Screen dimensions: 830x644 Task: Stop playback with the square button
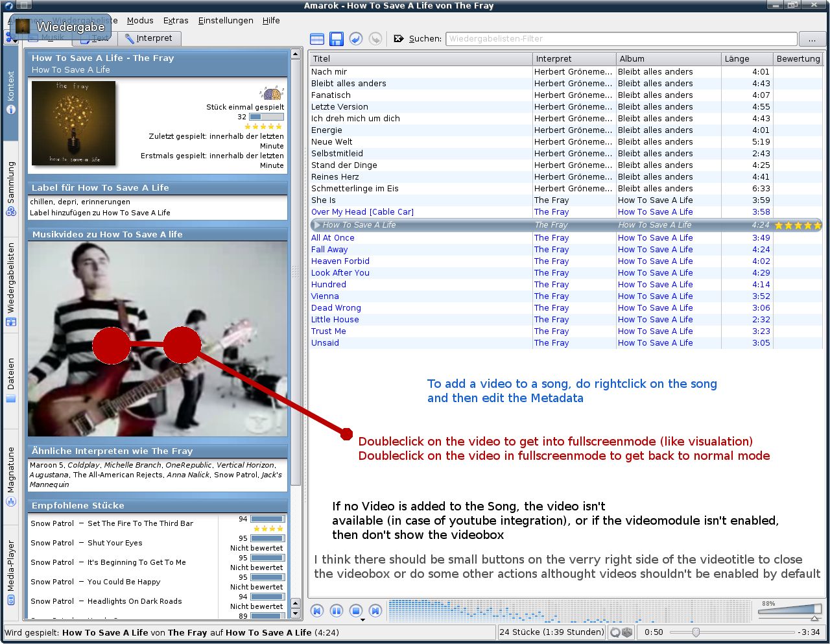[356, 611]
